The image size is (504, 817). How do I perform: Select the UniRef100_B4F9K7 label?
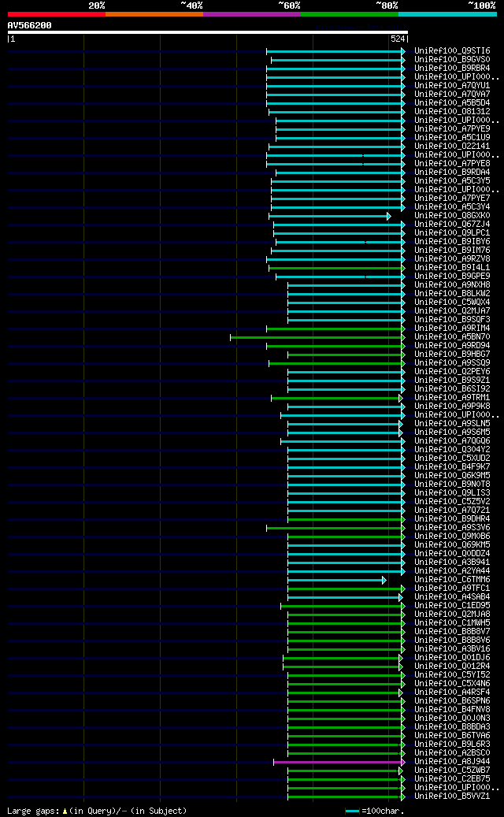452,467
